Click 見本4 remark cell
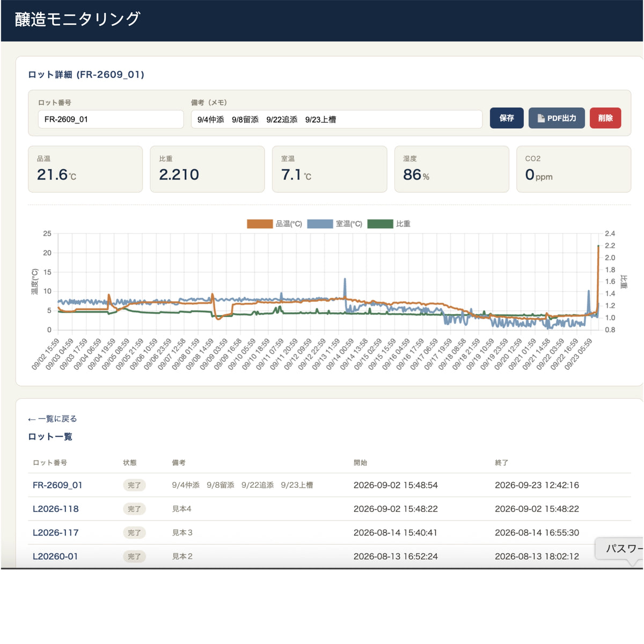644x644 pixels. click(x=181, y=509)
